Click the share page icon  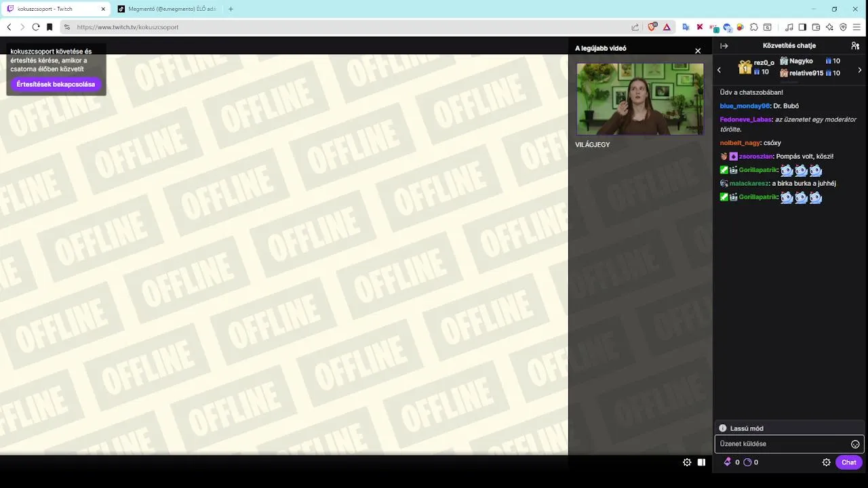coord(635,27)
